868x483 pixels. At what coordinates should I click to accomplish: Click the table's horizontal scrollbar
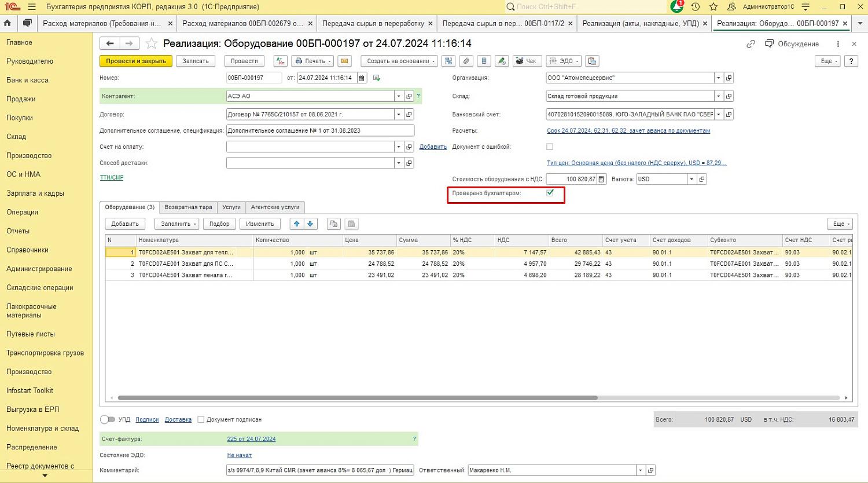pyautogui.click(x=357, y=398)
